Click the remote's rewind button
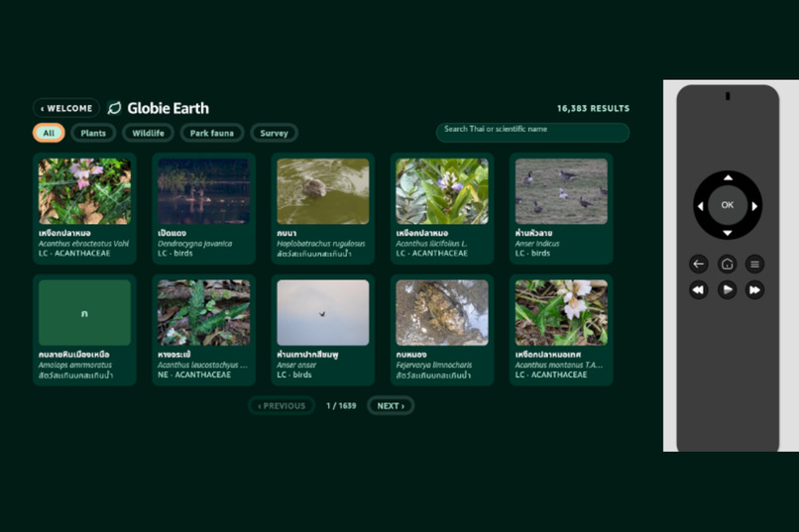The width and height of the screenshot is (799, 532). (699, 289)
